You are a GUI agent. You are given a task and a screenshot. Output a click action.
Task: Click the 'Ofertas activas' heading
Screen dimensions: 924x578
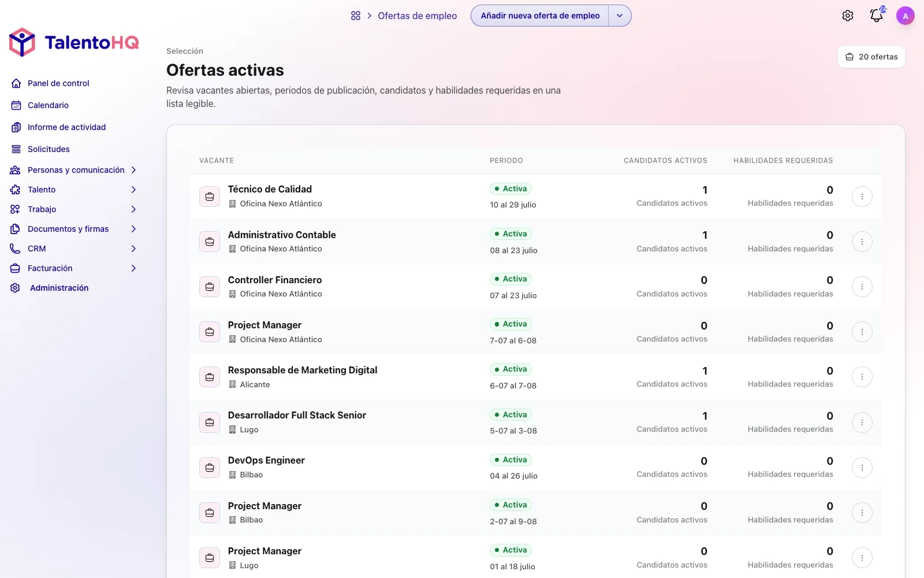(x=225, y=70)
